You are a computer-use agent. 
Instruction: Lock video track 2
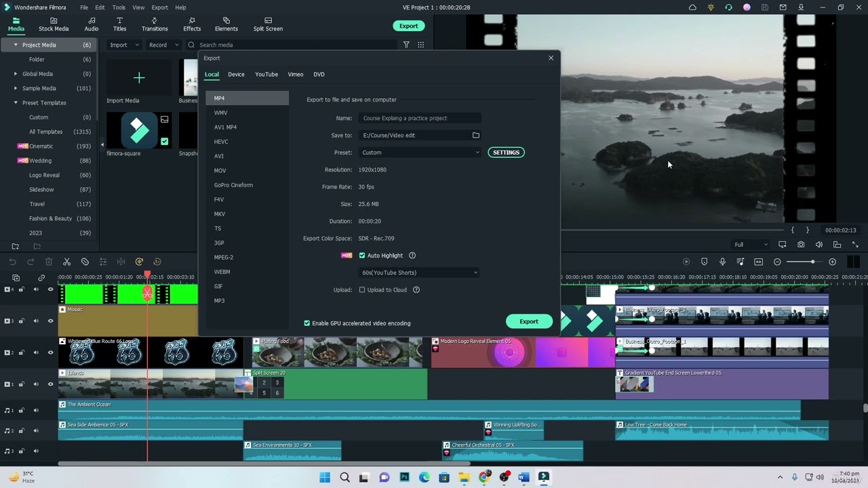pos(22,352)
